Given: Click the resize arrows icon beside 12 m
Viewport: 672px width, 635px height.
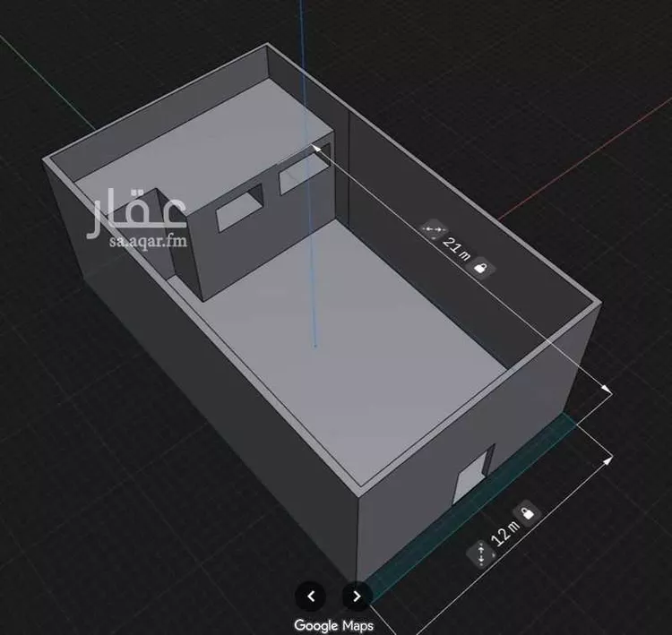Looking at the screenshot, I should tap(481, 555).
